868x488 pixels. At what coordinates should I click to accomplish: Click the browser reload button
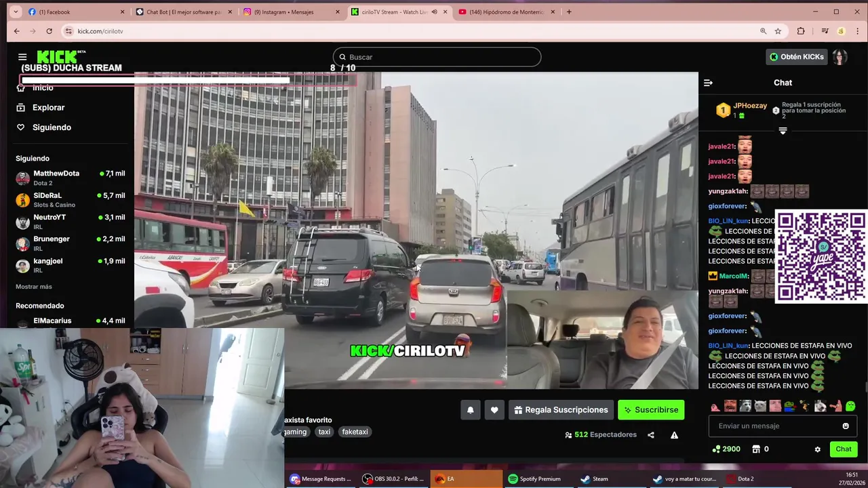pyautogui.click(x=49, y=31)
